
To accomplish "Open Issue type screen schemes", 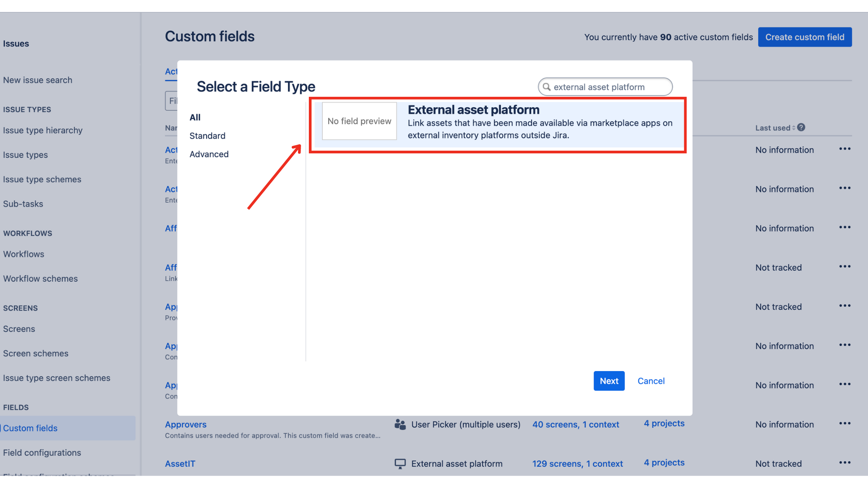I will (x=57, y=378).
